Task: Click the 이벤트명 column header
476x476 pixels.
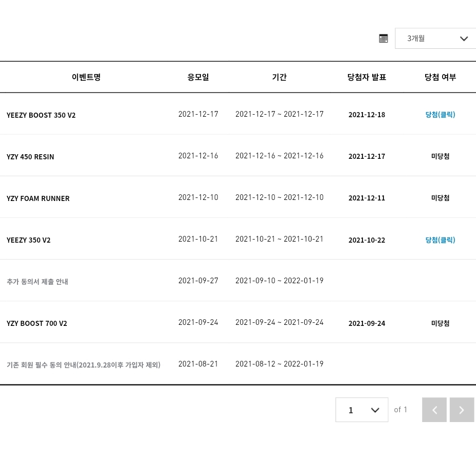Action: 86,77
